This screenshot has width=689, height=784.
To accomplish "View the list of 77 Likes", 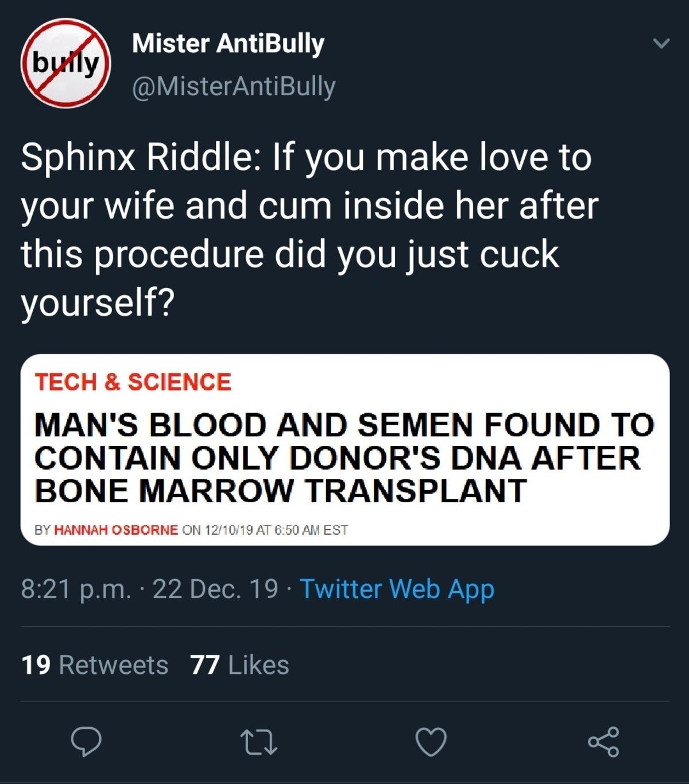I will pyautogui.click(x=240, y=665).
